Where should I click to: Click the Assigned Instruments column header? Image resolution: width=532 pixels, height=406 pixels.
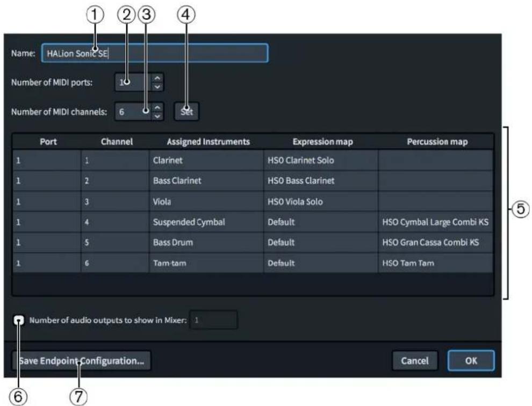(208, 141)
